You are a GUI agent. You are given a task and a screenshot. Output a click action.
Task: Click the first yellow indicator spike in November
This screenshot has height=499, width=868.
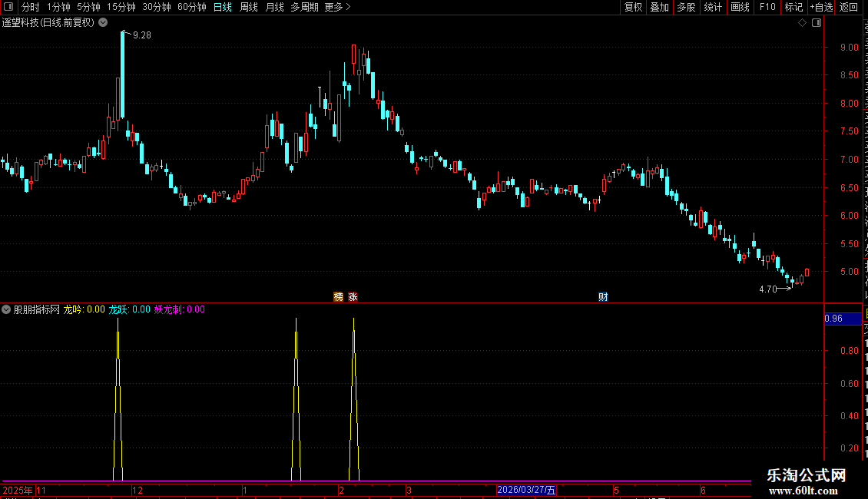pos(118,398)
